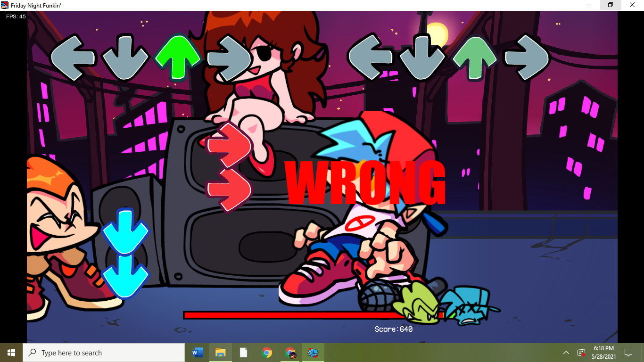Click the opponent's gray right arrow receptor

coord(230,57)
